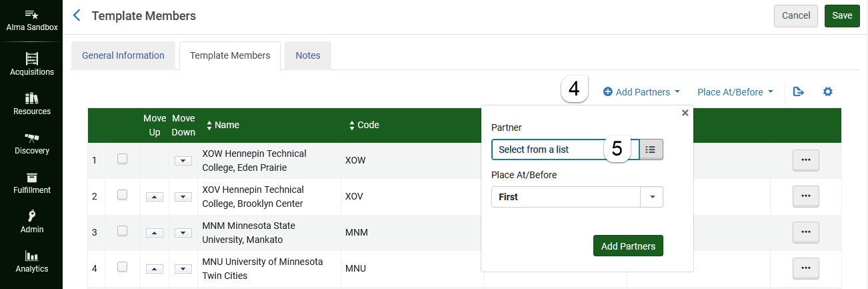Open the First position combo box
Image resolution: width=868 pixels, height=289 pixels.
point(577,197)
